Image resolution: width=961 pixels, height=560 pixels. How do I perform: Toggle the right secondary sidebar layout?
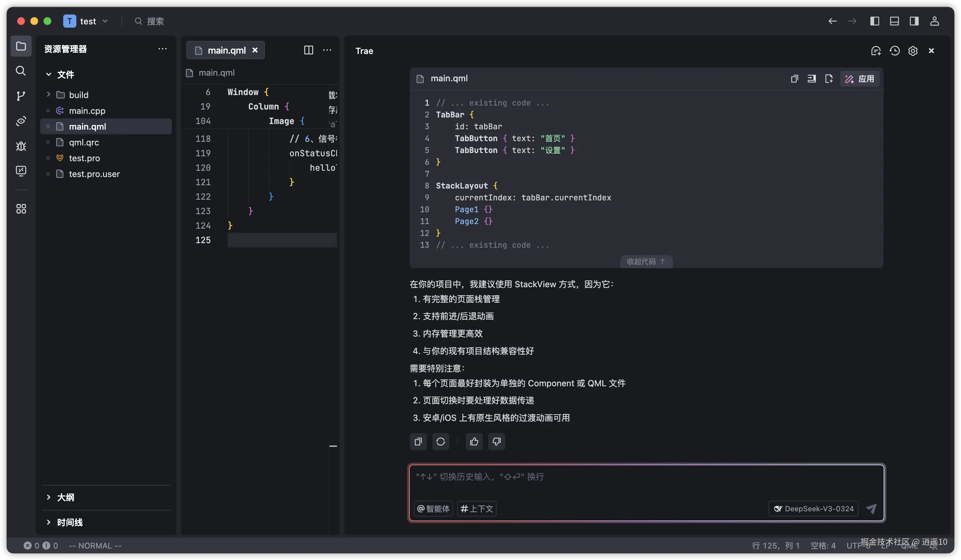(x=914, y=21)
